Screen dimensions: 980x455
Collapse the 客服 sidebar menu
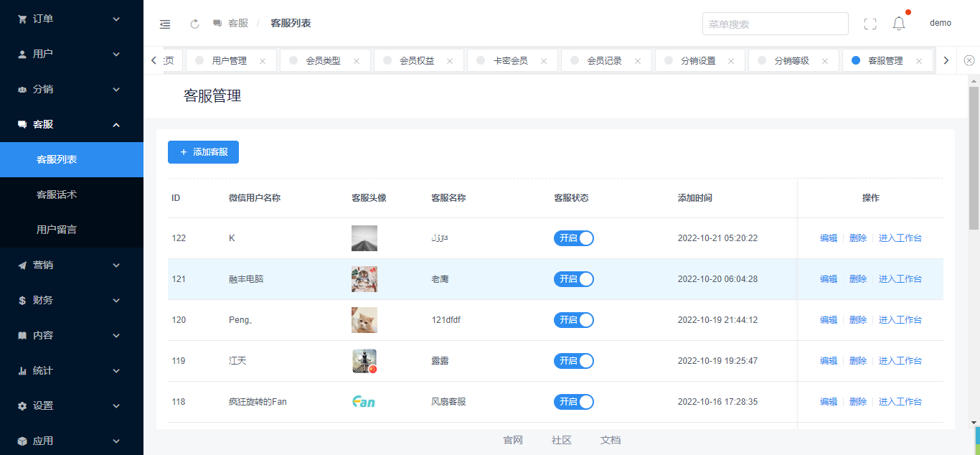[x=72, y=124]
